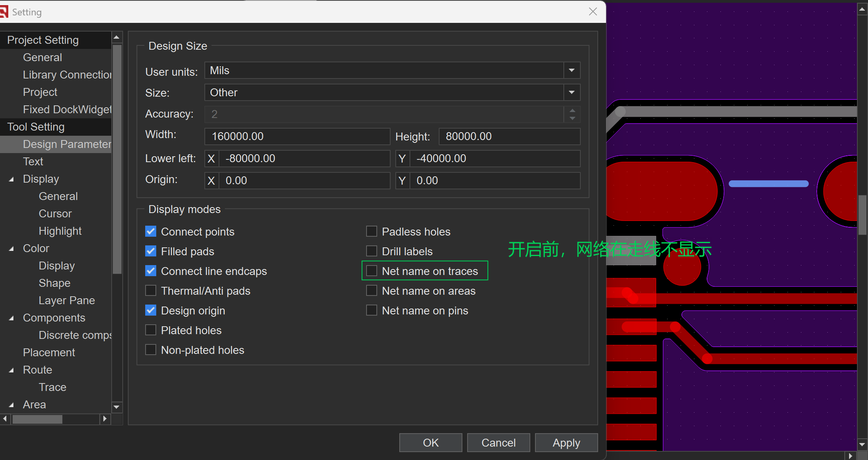
Task: Click canvas vertical scroll down arrow
Action: (x=862, y=444)
